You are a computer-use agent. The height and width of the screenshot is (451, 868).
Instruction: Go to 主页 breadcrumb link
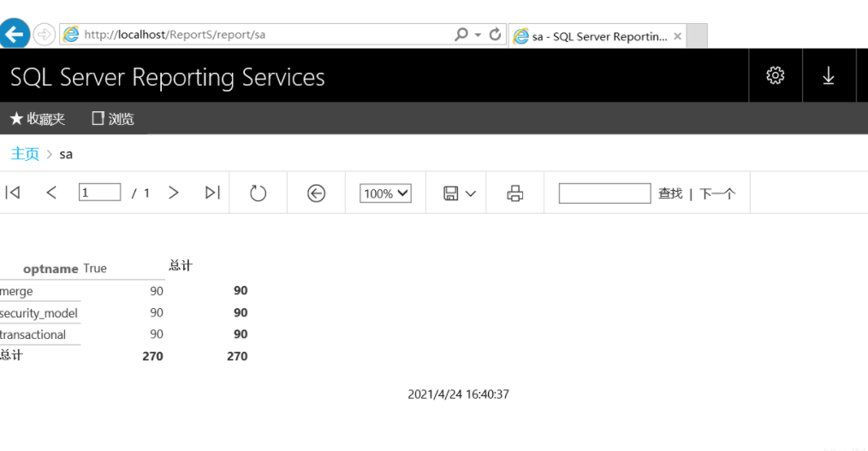(25, 154)
